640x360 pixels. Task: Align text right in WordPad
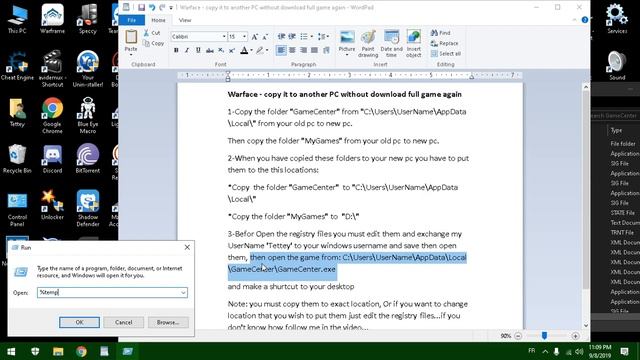pos(303,50)
